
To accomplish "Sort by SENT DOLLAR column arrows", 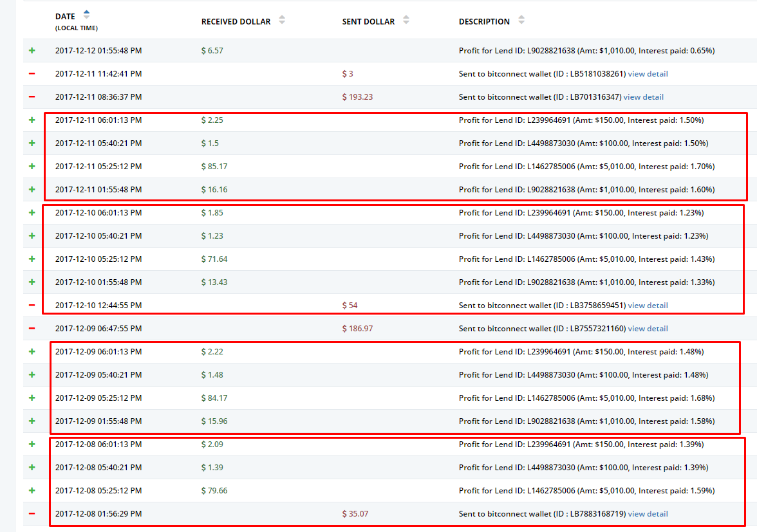I will click(406, 20).
